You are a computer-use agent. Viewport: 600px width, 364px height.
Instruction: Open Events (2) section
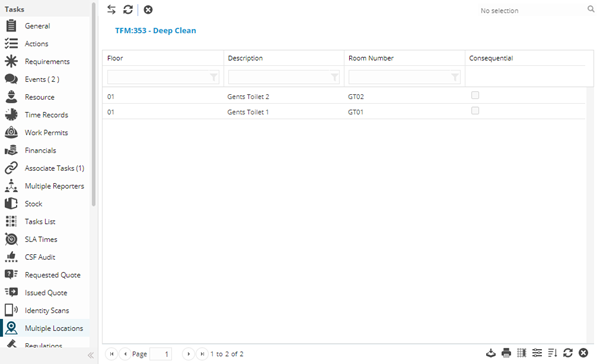[x=42, y=79]
